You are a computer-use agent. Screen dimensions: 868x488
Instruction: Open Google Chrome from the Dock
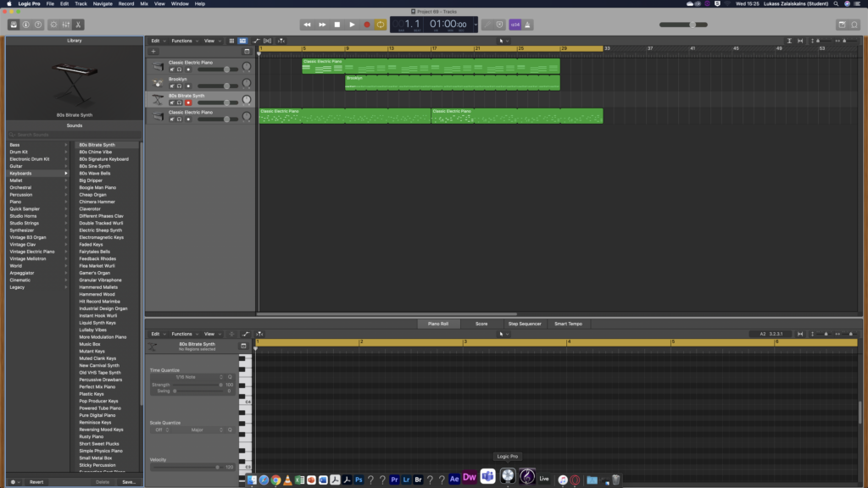pos(275,480)
